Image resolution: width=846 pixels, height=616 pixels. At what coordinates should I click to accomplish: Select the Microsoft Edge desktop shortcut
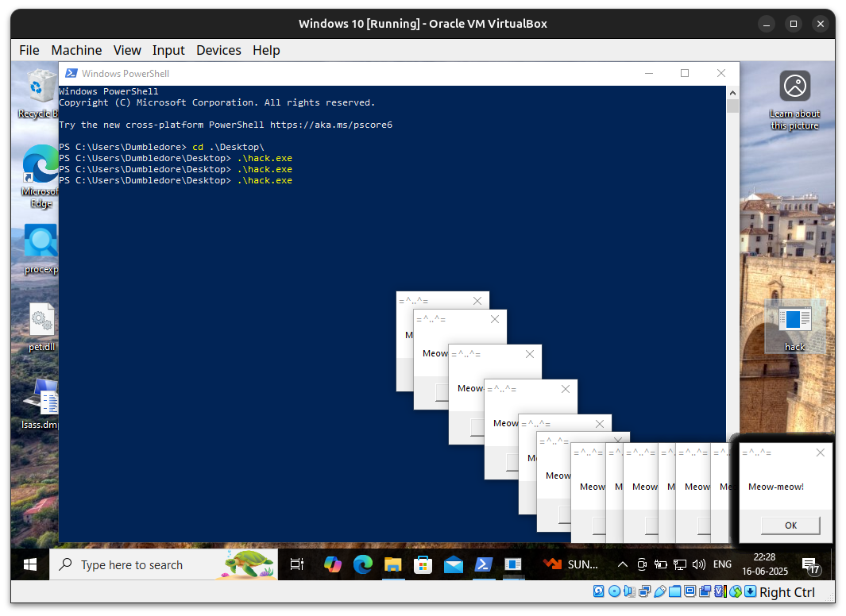pyautogui.click(x=40, y=176)
